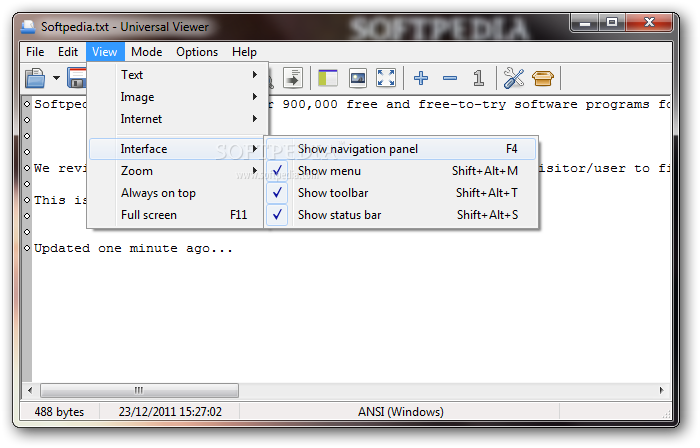This screenshot has width=700, height=448.
Task: Open the Options menu
Action: click(x=197, y=52)
